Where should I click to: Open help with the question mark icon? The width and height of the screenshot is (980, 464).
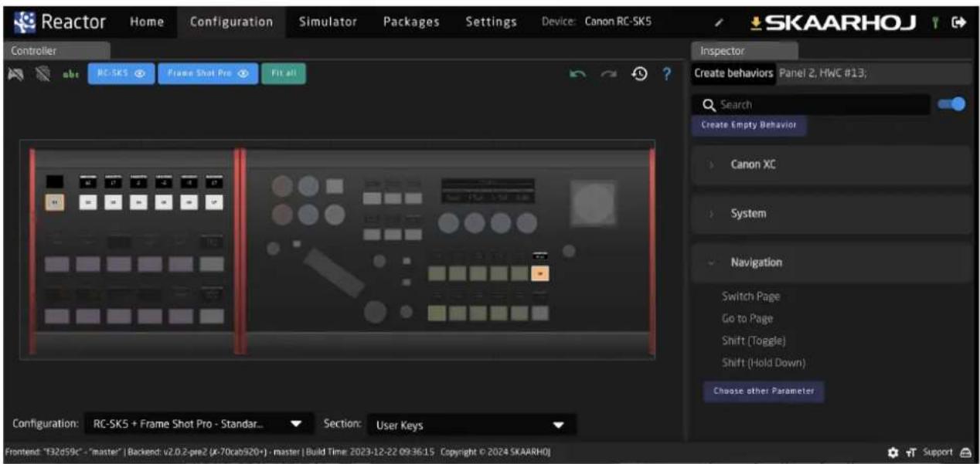(665, 74)
